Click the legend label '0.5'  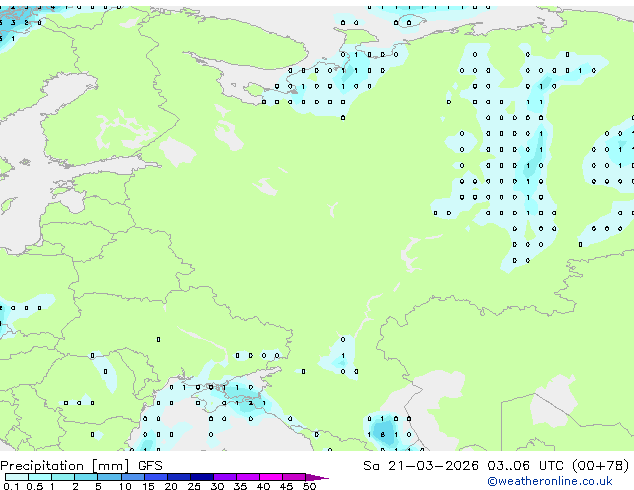point(35,486)
